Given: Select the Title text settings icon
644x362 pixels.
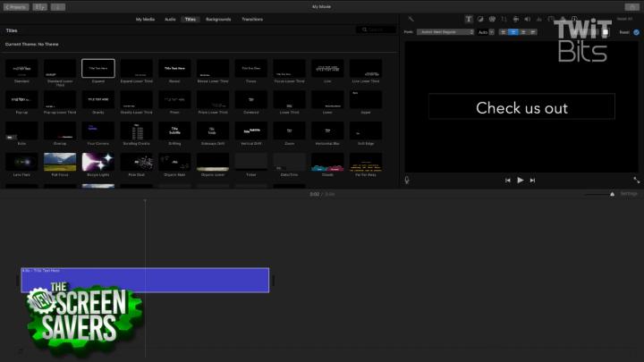Looking at the screenshot, I should [469, 18].
